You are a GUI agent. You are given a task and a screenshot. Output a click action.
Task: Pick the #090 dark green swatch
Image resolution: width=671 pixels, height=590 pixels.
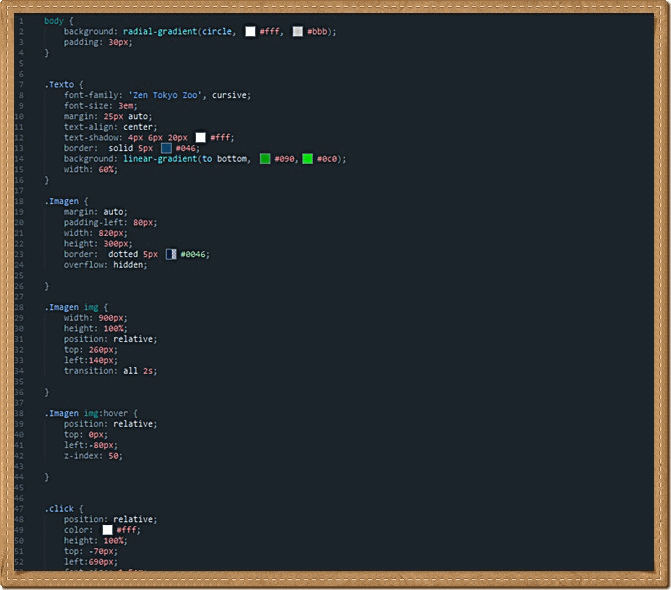click(x=265, y=159)
